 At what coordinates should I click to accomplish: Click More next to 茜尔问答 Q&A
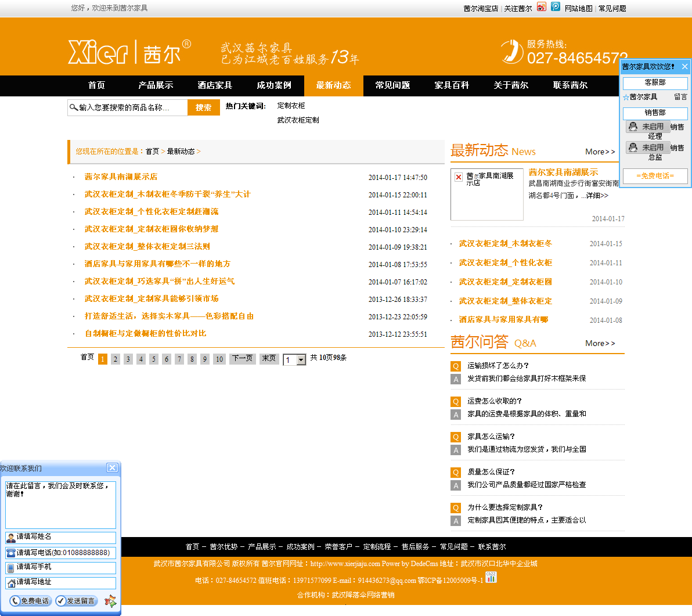[600, 343]
